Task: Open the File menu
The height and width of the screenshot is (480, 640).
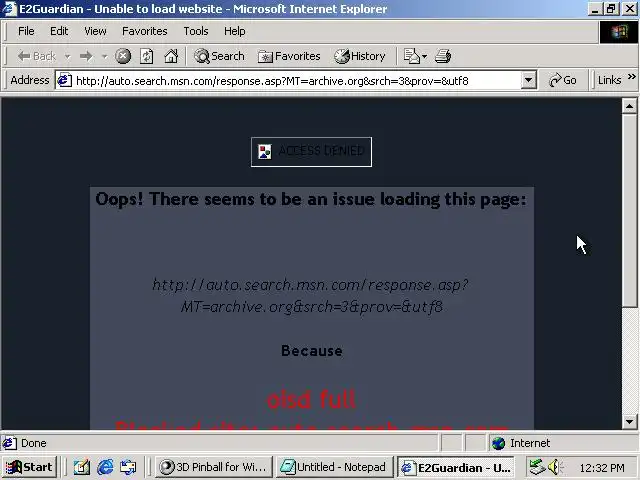Action: [26, 31]
